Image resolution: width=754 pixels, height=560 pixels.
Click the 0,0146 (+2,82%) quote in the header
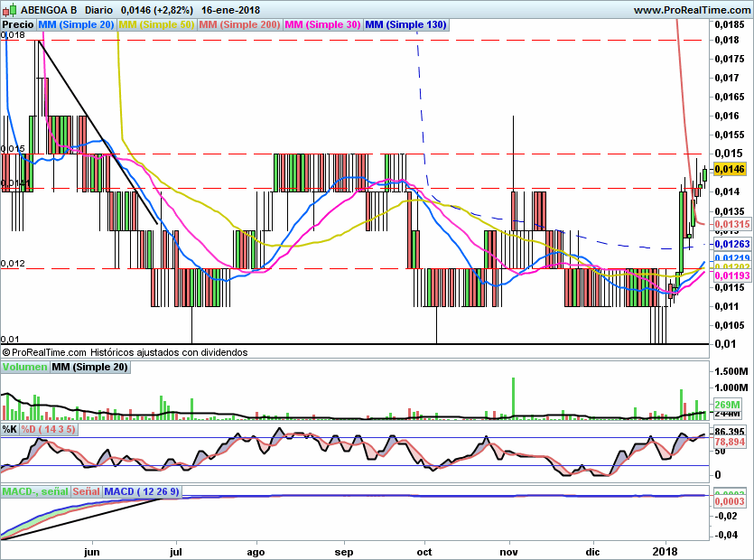point(157,10)
